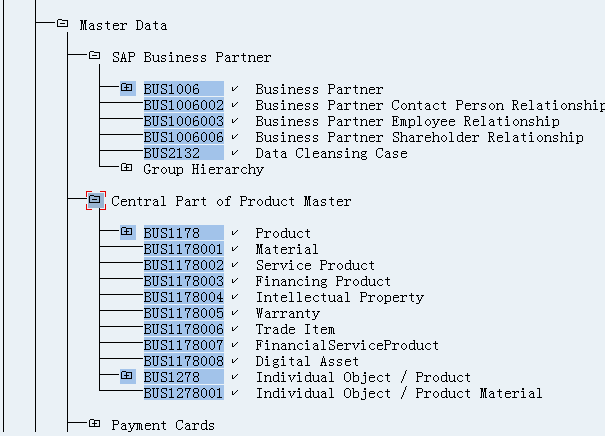The width and height of the screenshot is (605, 436).
Task: Collapse the Master Data node
Action: 63,24
